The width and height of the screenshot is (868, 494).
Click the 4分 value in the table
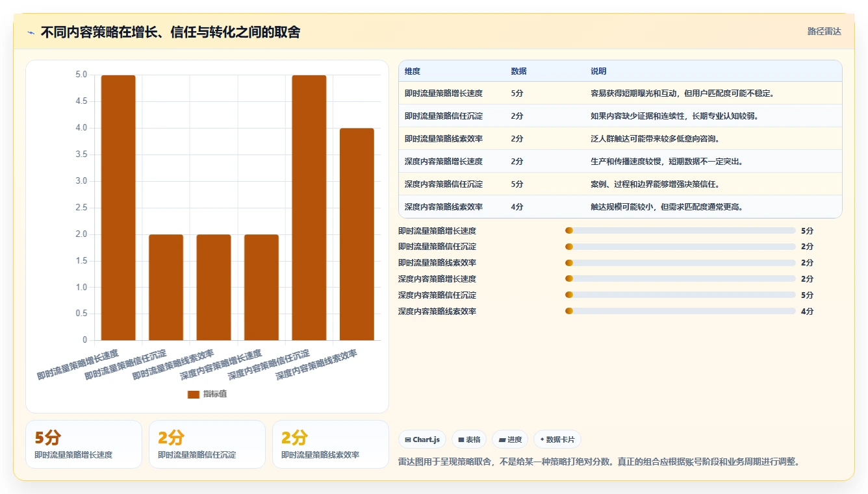tap(517, 207)
